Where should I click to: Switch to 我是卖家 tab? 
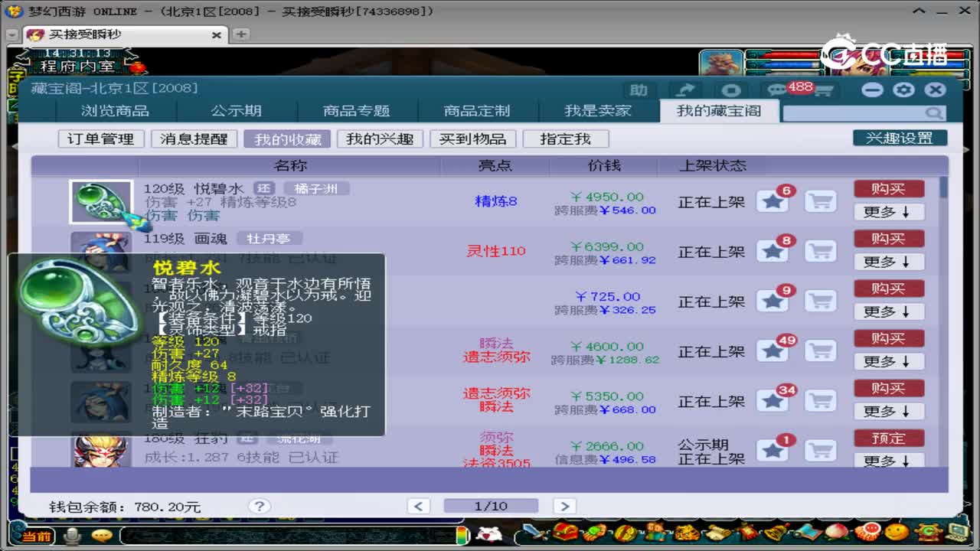pos(598,111)
